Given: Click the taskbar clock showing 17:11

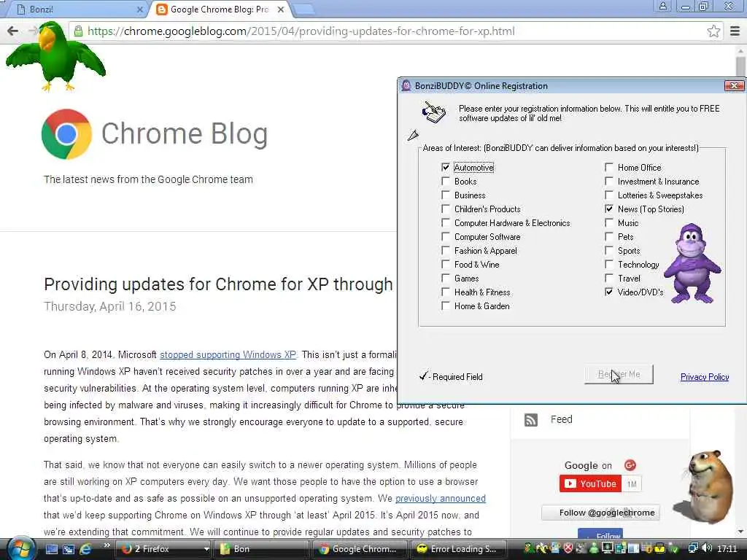Looking at the screenshot, I should [727, 548].
